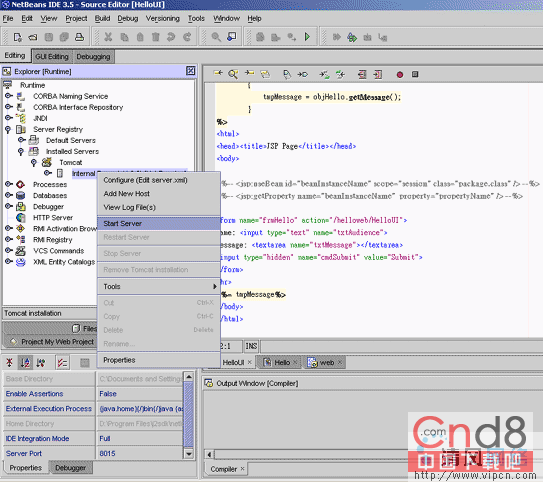This screenshot has width=543, height=482.
Task: Click the stop macro square editor icon
Action: (415, 74)
